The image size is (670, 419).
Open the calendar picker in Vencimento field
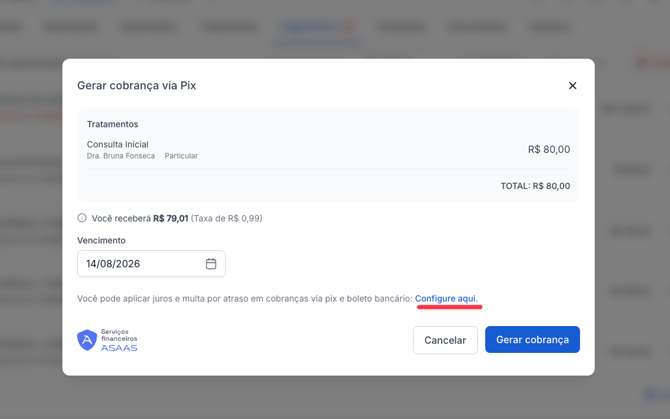tap(211, 264)
